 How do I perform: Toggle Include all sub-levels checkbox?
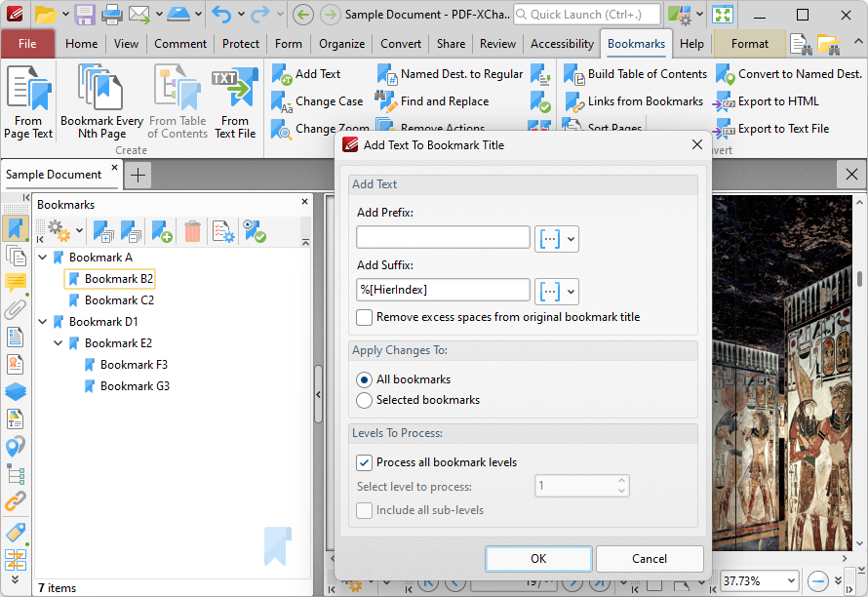364,510
